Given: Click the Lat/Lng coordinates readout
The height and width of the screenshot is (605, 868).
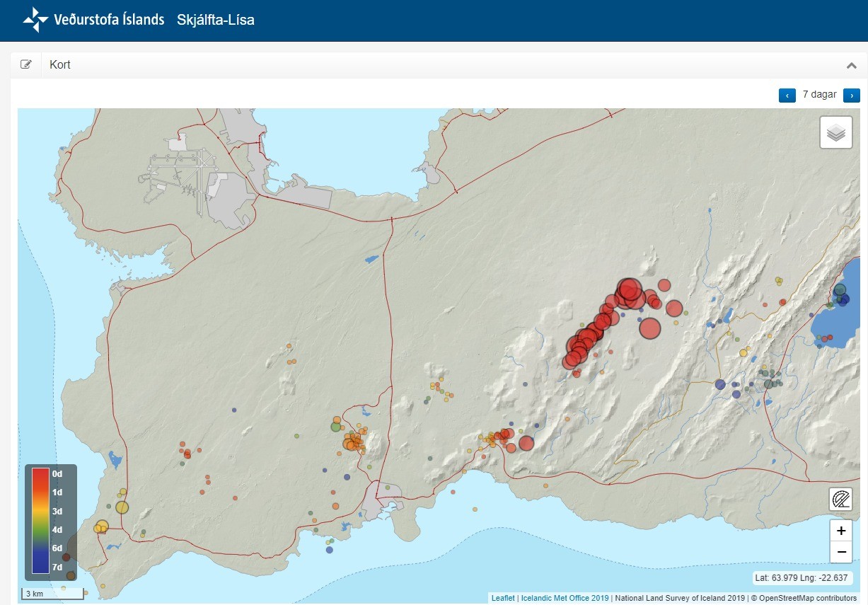Looking at the screenshot, I should [802, 577].
